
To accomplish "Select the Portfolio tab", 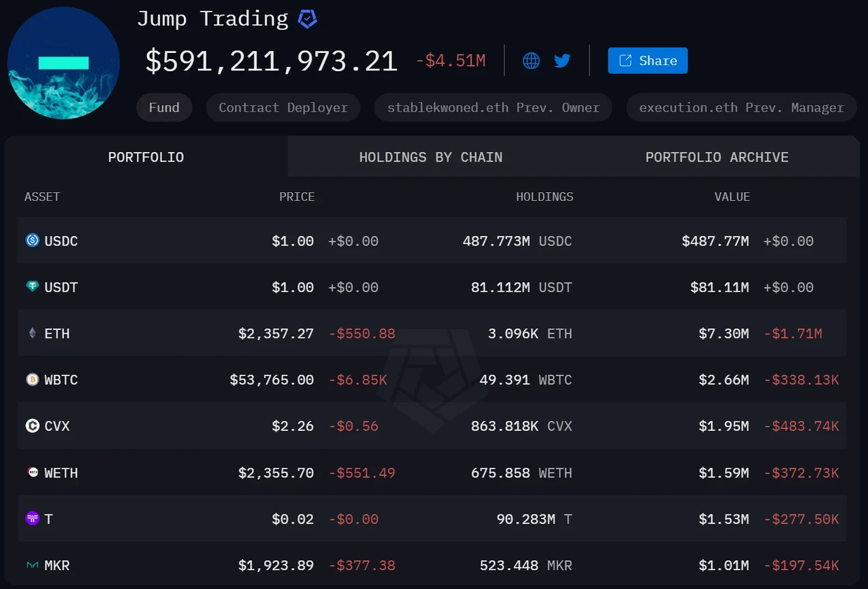I will click(146, 157).
